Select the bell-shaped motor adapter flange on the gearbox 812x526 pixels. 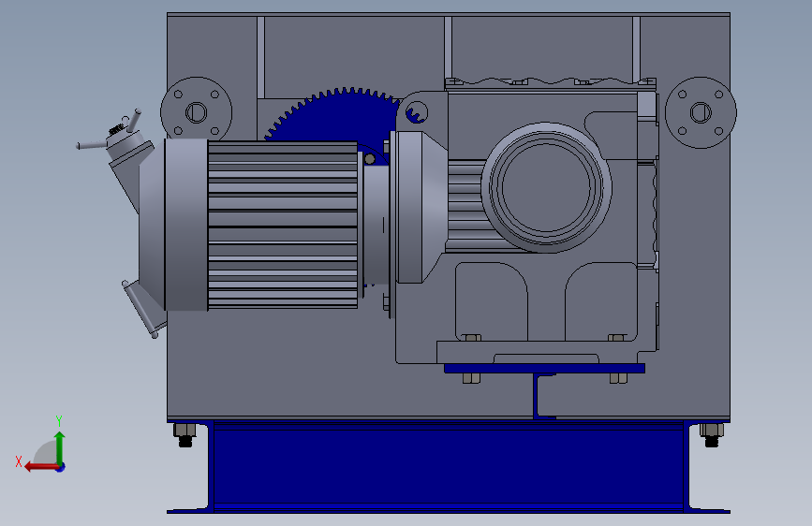click(420, 207)
